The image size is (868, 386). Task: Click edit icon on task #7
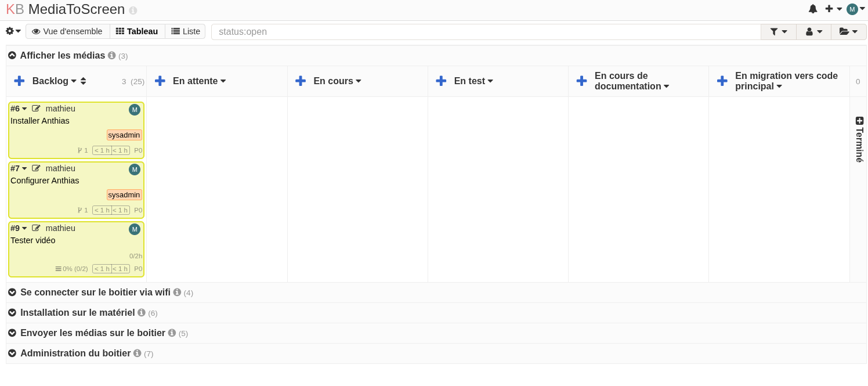(36, 168)
